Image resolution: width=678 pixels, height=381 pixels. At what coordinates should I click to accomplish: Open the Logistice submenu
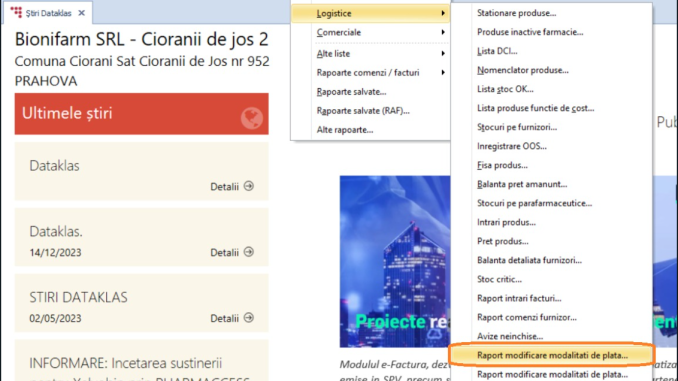pyautogui.click(x=371, y=13)
